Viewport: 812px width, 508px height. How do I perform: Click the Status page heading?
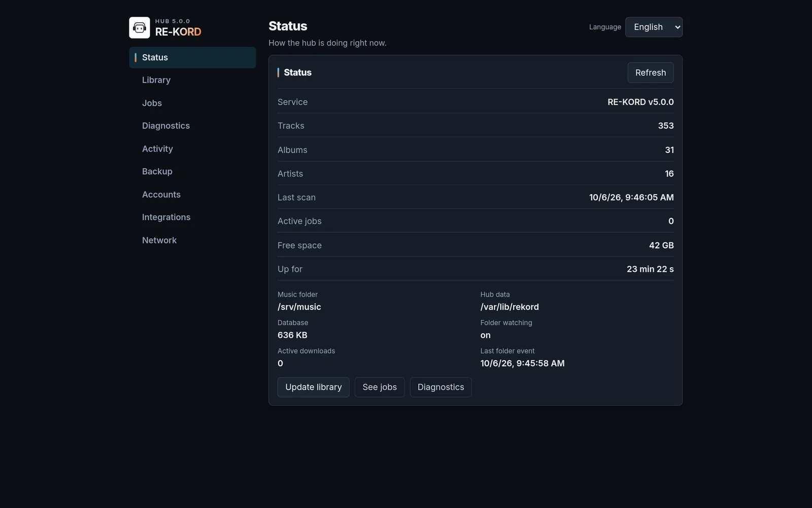(288, 26)
